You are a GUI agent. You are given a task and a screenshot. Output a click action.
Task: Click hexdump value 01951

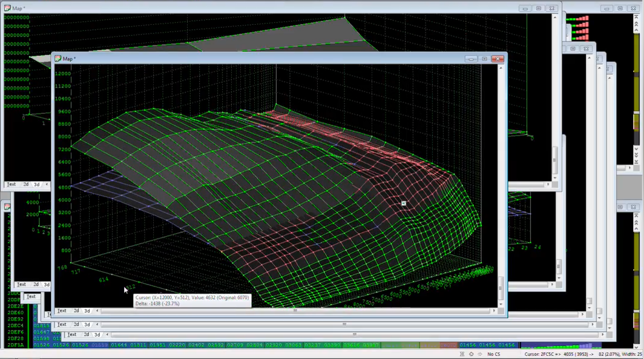coord(158,345)
